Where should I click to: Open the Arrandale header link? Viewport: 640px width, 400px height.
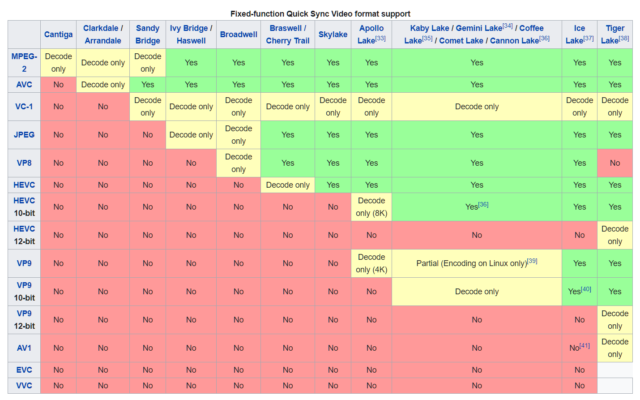[x=103, y=41]
